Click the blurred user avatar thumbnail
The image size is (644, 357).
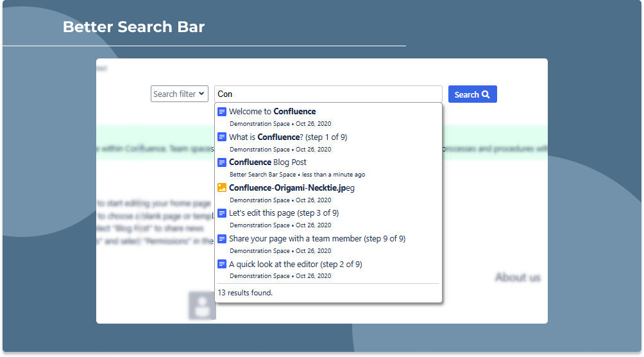[x=202, y=306]
